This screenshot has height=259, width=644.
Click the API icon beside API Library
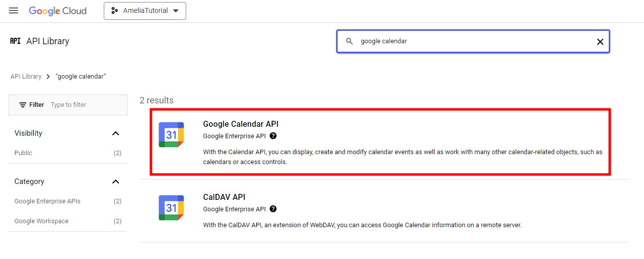click(x=15, y=41)
